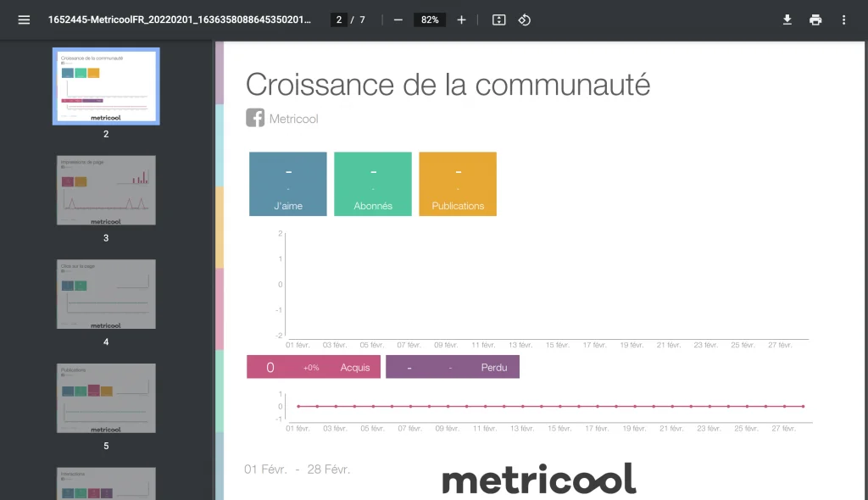Click the PDF file name title
The width and height of the screenshot is (868, 500).
pos(180,20)
